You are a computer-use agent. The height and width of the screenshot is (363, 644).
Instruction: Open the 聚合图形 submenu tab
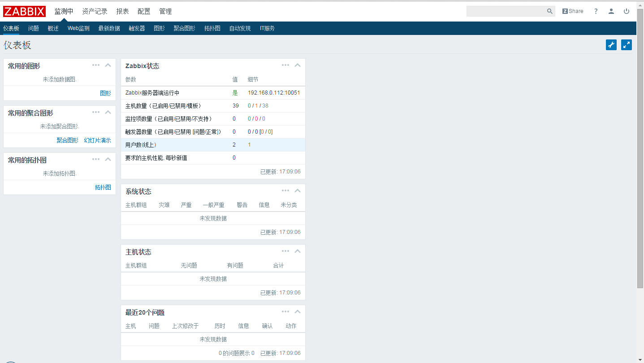[x=185, y=28]
